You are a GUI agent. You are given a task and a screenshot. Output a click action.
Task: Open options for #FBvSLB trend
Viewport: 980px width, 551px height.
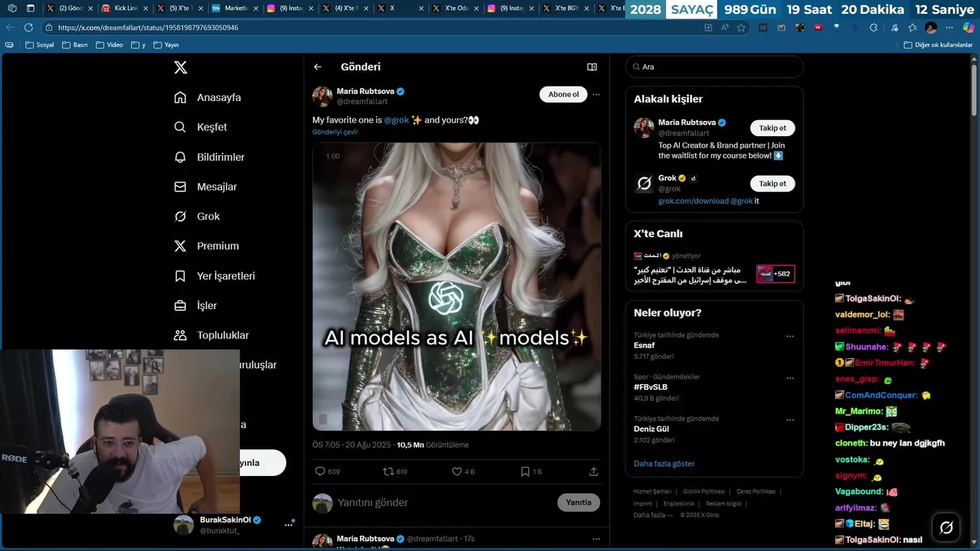point(790,378)
